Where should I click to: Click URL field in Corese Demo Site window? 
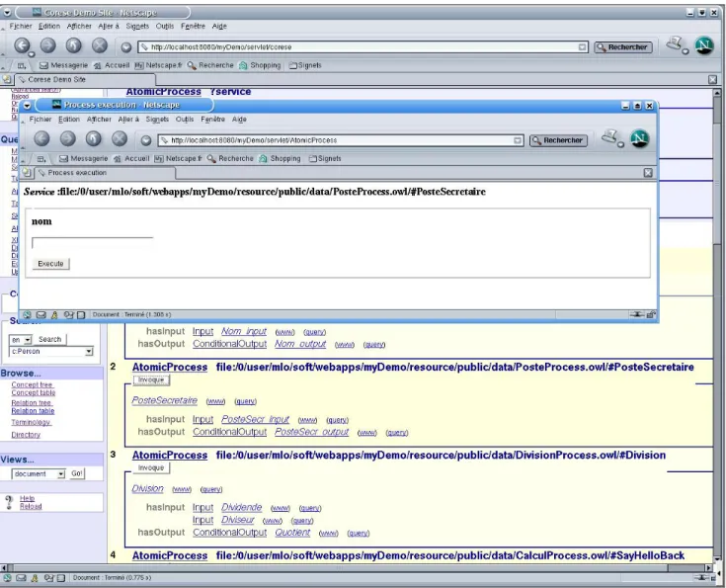(363, 47)
